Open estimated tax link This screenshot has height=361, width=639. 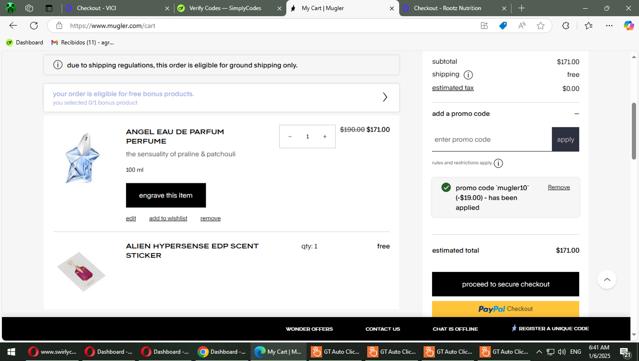(x=453, y=88)
